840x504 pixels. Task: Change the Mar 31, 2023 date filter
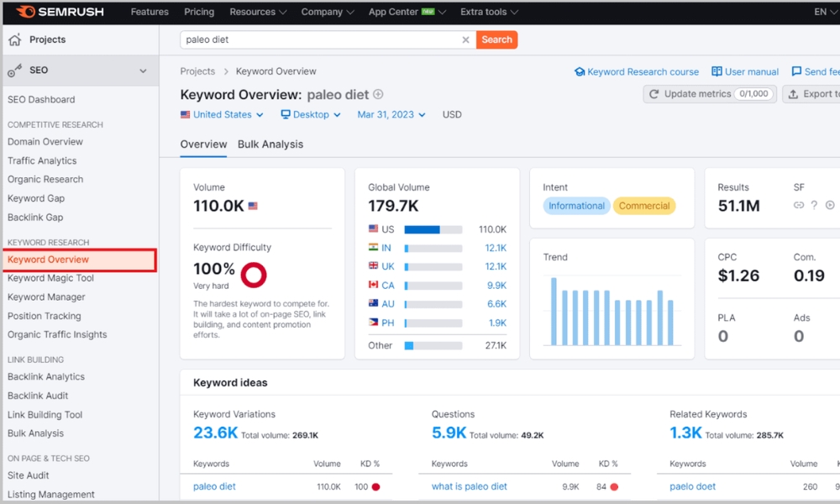pos(391,114)
